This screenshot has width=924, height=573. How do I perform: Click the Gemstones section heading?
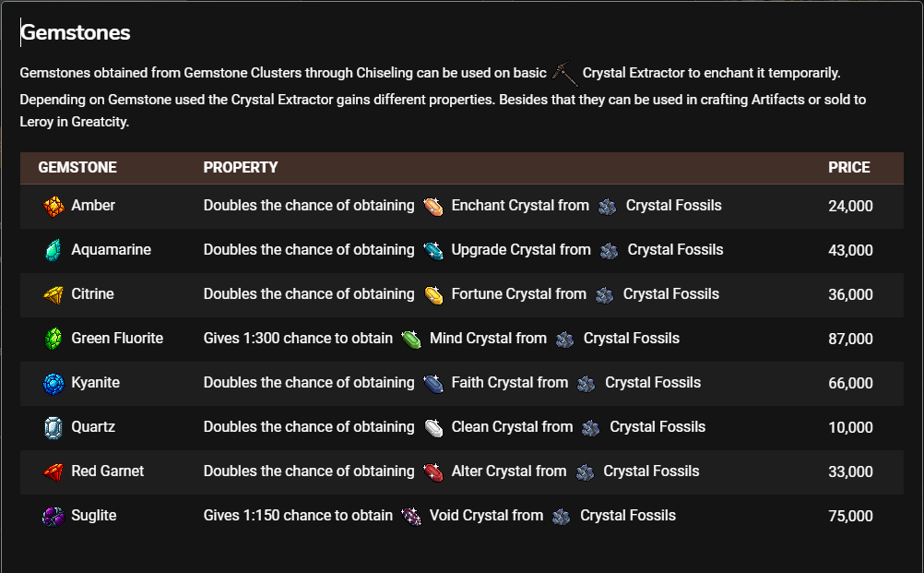coord(76,32)
